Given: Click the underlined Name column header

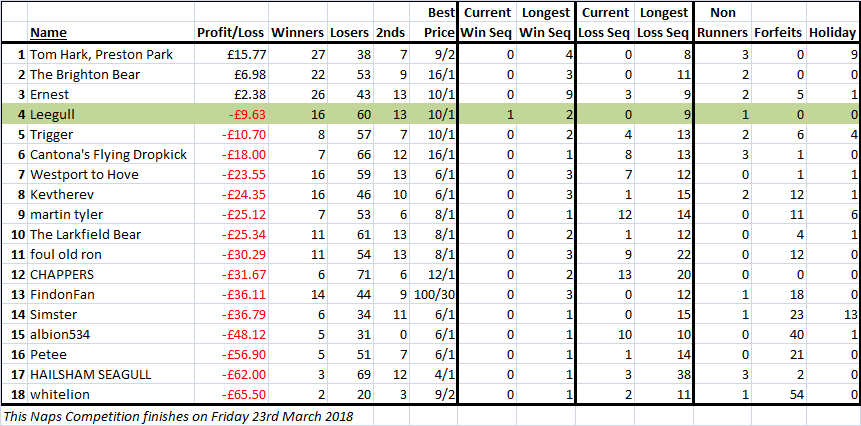Looking at the screenshot, I should (48, 33).
